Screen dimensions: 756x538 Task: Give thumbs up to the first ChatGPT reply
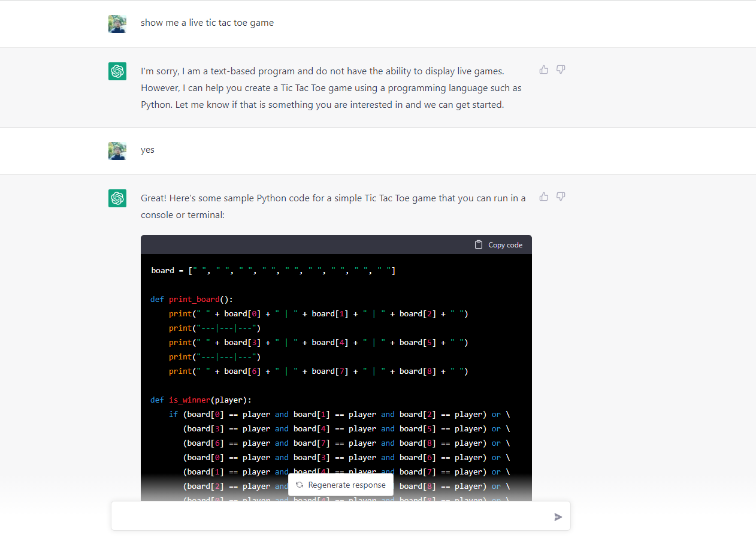pyautogui.click(x=543, y=69)
